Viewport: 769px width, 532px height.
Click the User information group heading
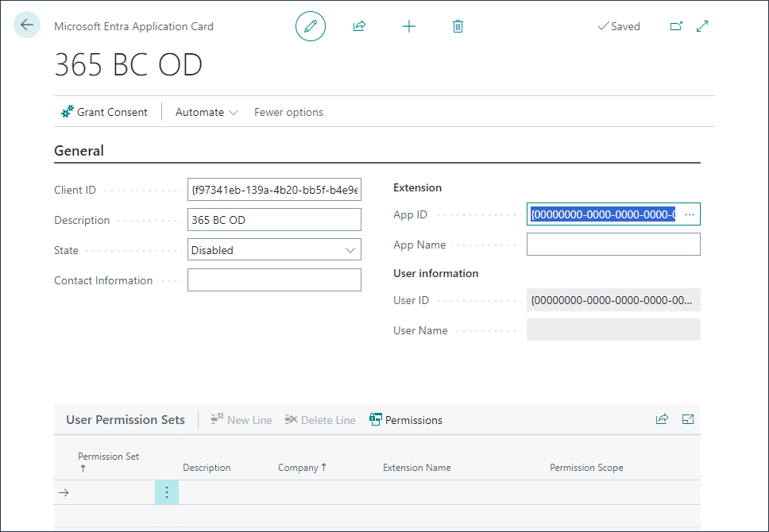click(x=436, y=274)
